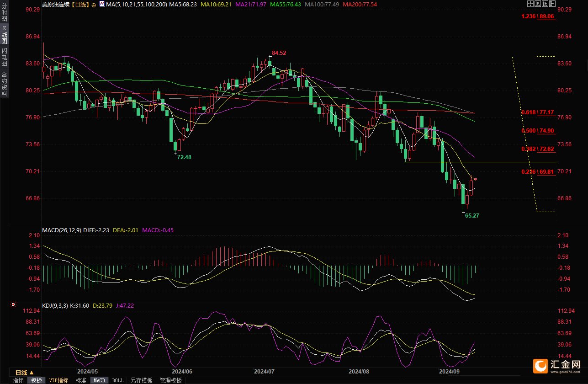The width and height of the screenshot is (588, 384).
Task: Click the small red marker icon beside KDJ
Action: coord(13,304)
